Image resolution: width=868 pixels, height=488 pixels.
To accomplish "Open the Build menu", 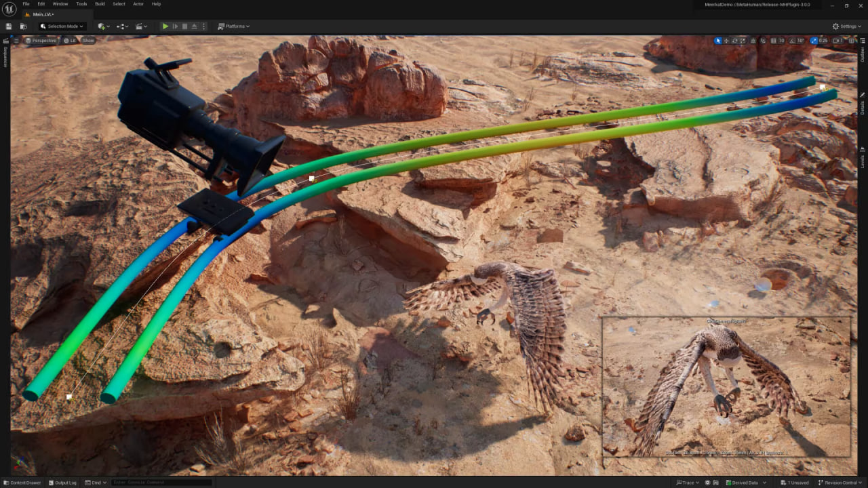I will pos(99,3).
